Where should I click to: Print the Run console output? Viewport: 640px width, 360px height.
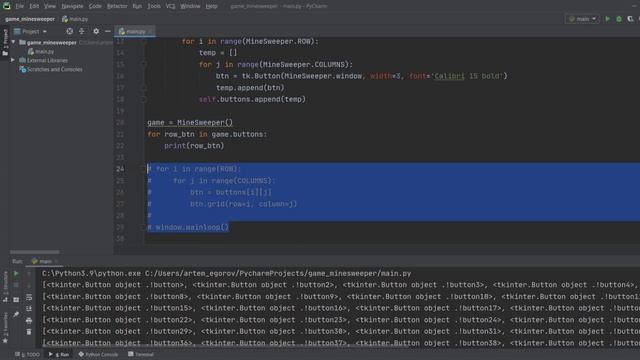29,320
